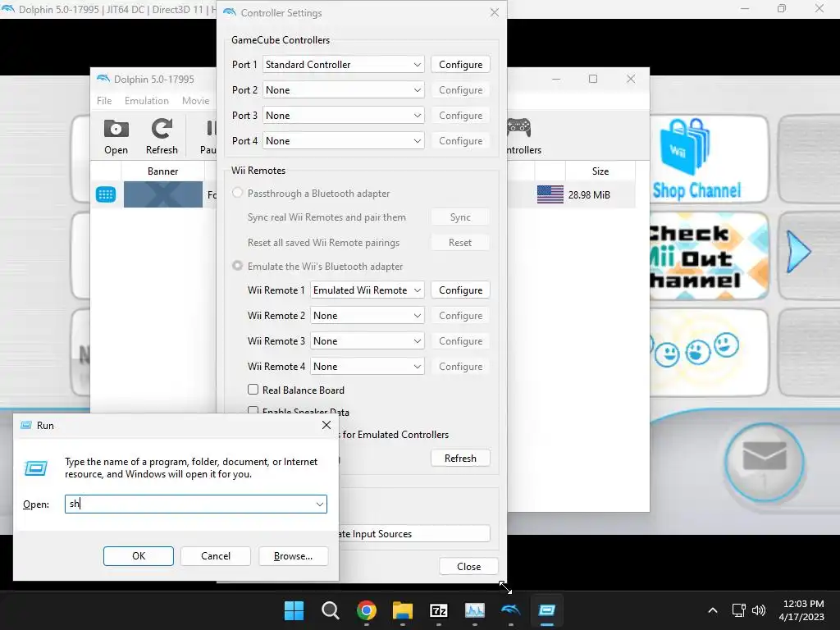
Task: Click Browse... in the Run dialog
Action: pos(293,556)
